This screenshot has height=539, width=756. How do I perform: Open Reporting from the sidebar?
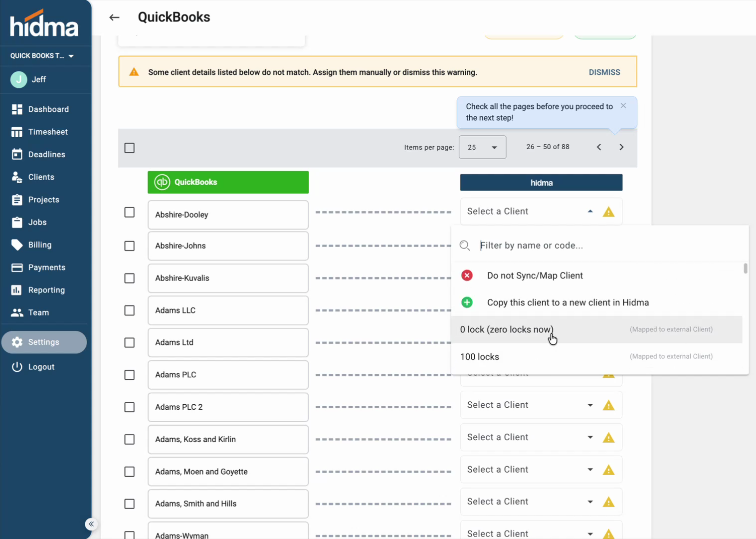pyautogui.click(x=45, y=290)
